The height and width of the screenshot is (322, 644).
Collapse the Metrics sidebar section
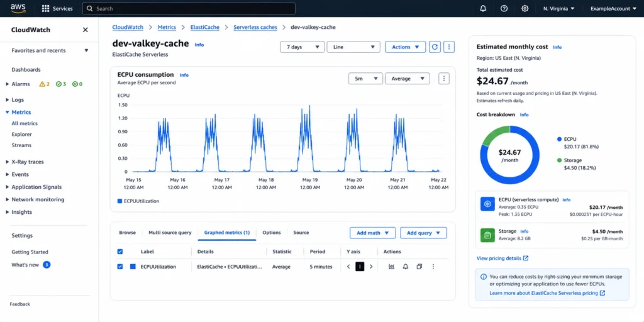tap(8, 112)
